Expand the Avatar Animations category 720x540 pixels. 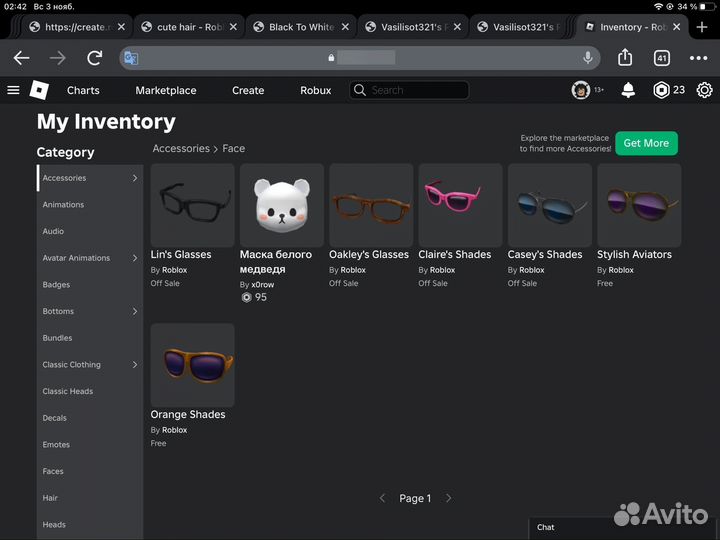(x=135, y=258)
